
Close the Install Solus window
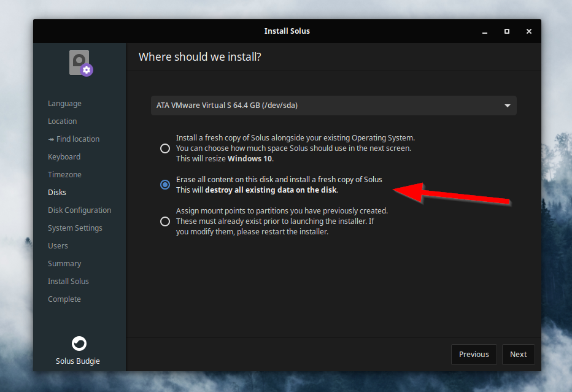[x=529, y=31]
